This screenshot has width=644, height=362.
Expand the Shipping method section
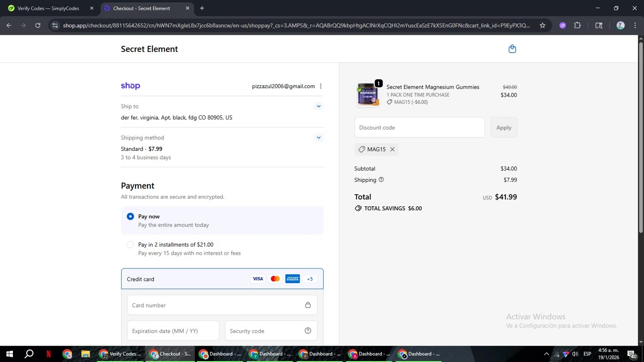coord(319,138)
